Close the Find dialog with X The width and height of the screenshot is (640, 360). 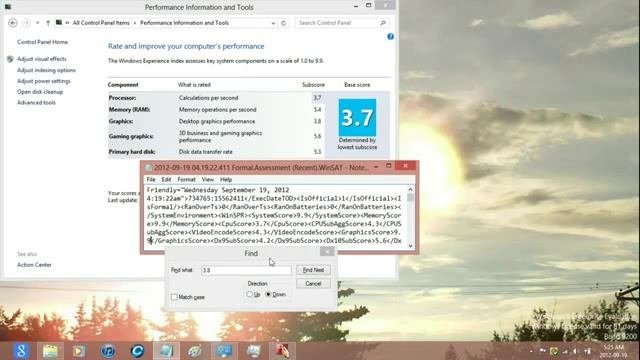click(327, 252)
